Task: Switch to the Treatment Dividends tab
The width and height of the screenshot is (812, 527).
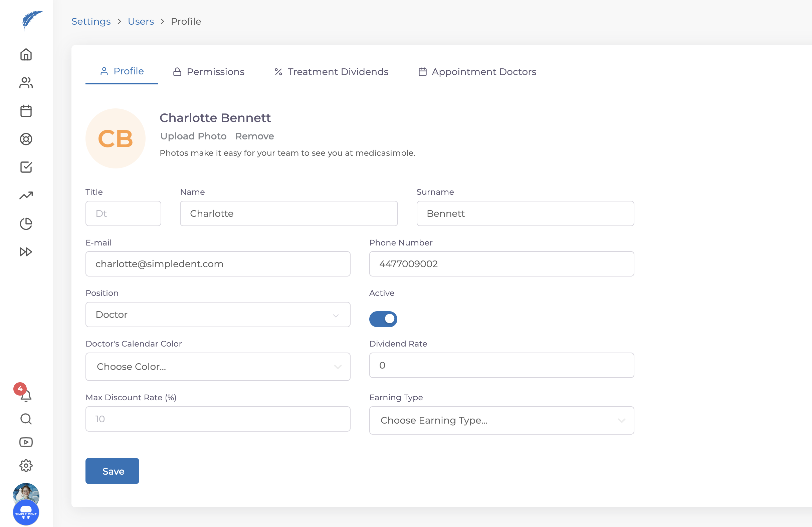Action: coord(331,72)
